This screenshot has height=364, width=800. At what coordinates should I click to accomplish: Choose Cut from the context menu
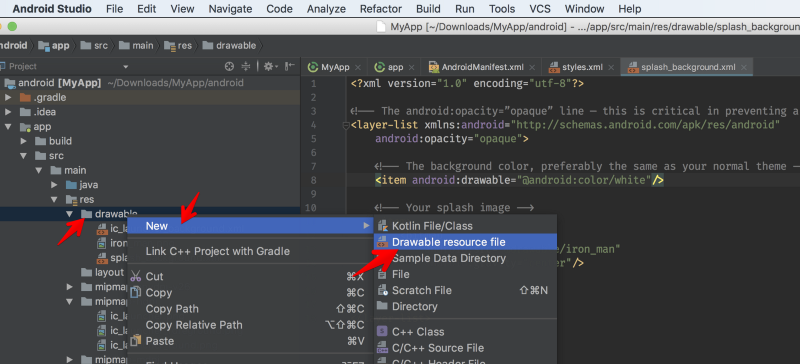click(250, 276)
